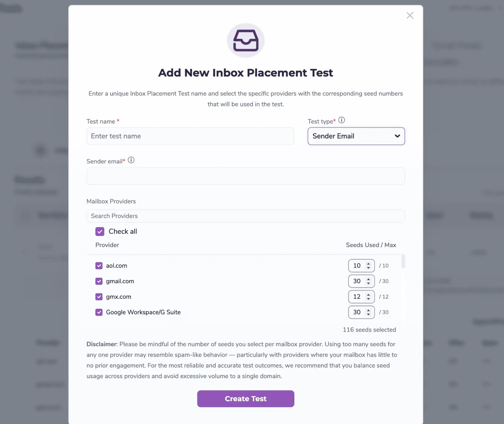504x424 pixels.
Task: Open the Test type info tooltip
Action: [x=342, y=120]
